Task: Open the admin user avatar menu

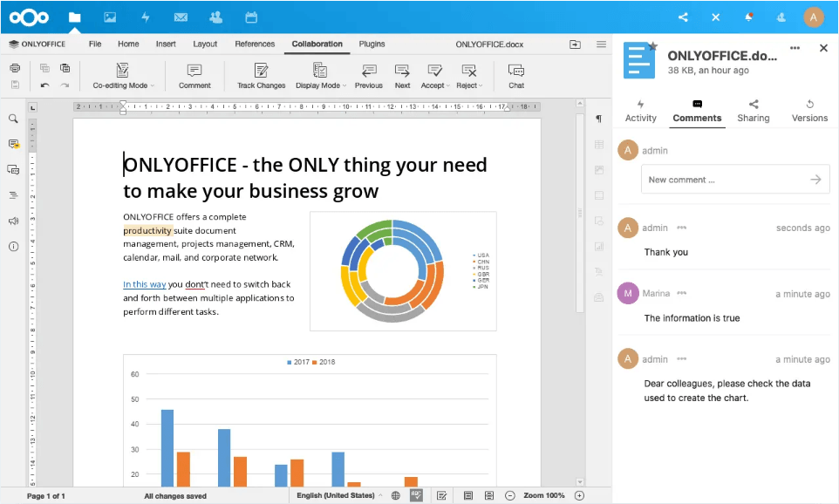Action: [814, 17]
